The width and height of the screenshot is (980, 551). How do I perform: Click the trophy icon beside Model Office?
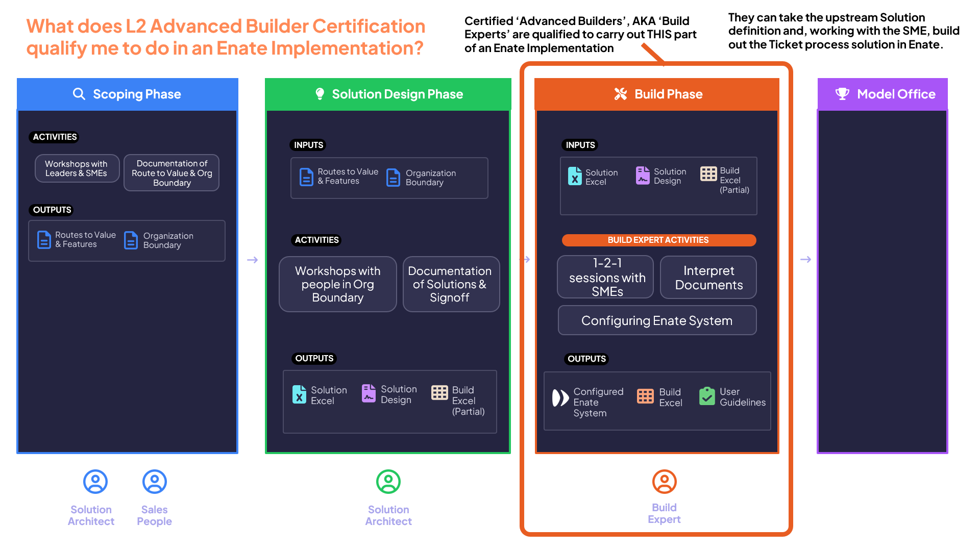point(842,94)
